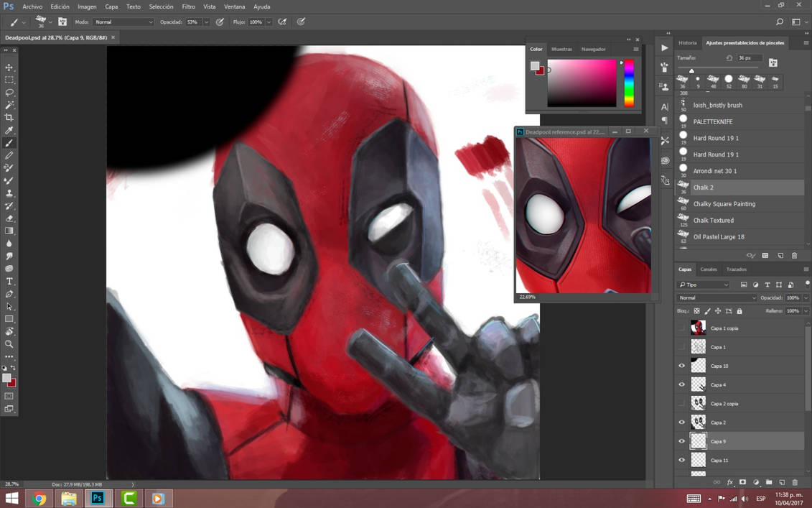The width and height of the screenshot is (812, 508).
Task: Select the Rectangular Marquee tool
Action: [x=9, y=80]
